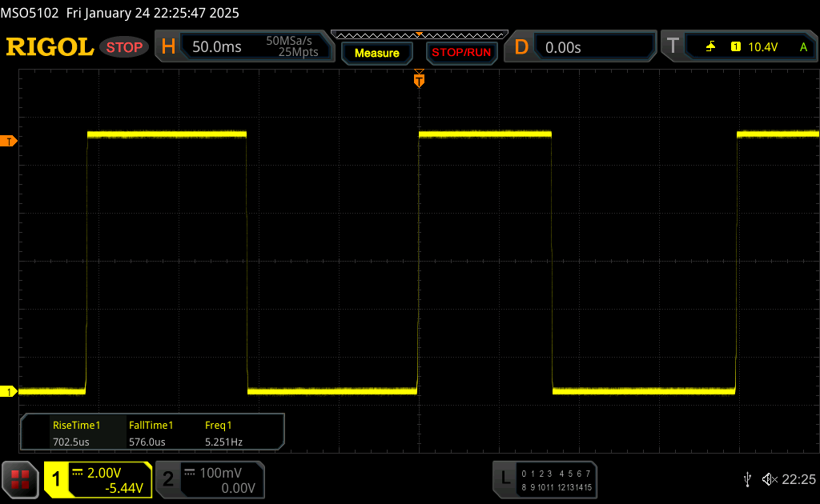Screen dimensions: 820x504
Task: Toggle acquisition with the STOP/RUN button
Action: pyautogui.click(x=460, y=53)
